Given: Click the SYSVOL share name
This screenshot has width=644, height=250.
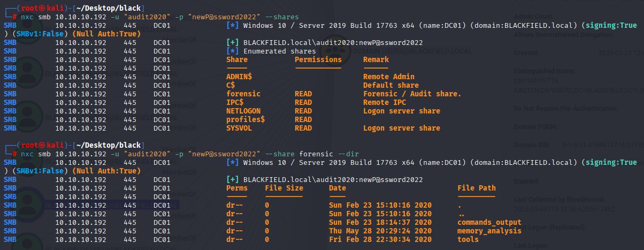Looking at the screenshot, I should 239,128.
